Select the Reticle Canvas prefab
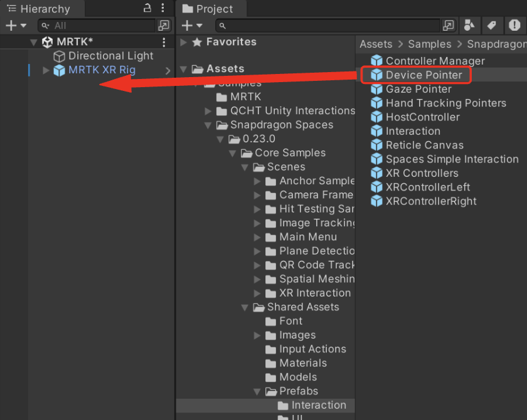The height and width of the screenshot is (420, 527). click(417, 145)
